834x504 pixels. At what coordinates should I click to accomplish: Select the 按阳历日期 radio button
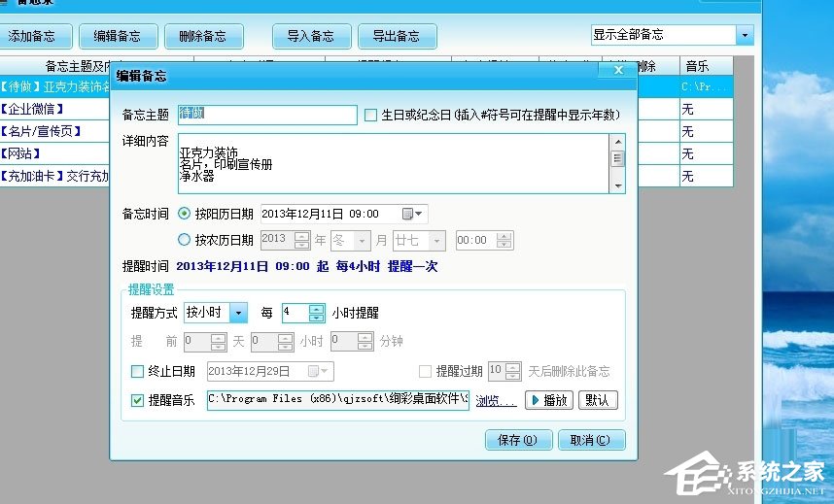click(184, 214)
